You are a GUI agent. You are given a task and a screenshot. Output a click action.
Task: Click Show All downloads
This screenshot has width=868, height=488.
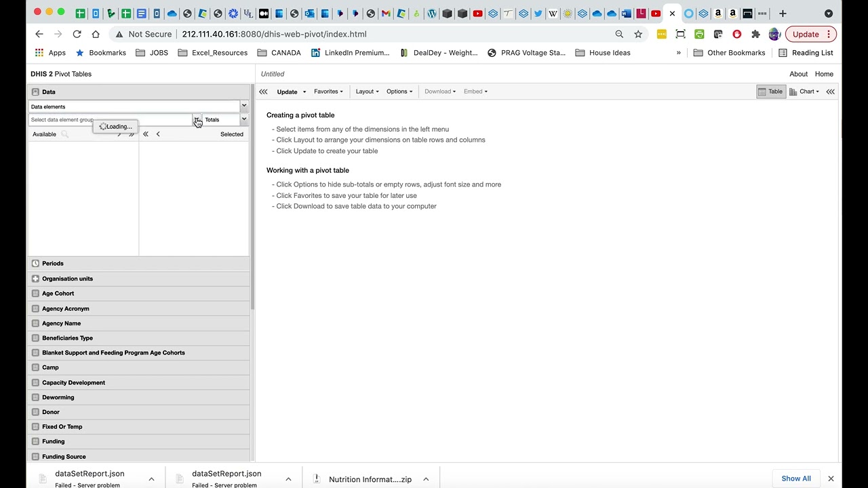[x=796, y=479]
